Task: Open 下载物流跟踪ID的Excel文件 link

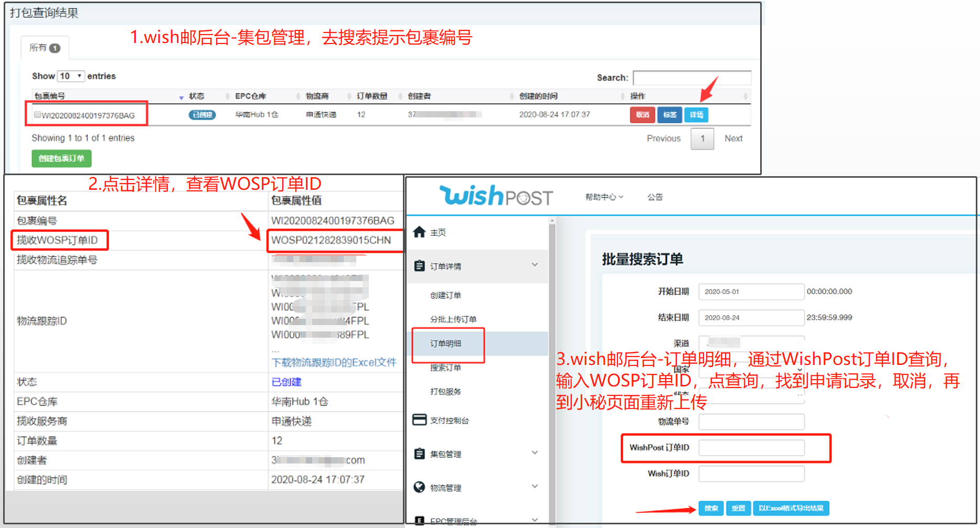Action: click(x=334, y=362)
